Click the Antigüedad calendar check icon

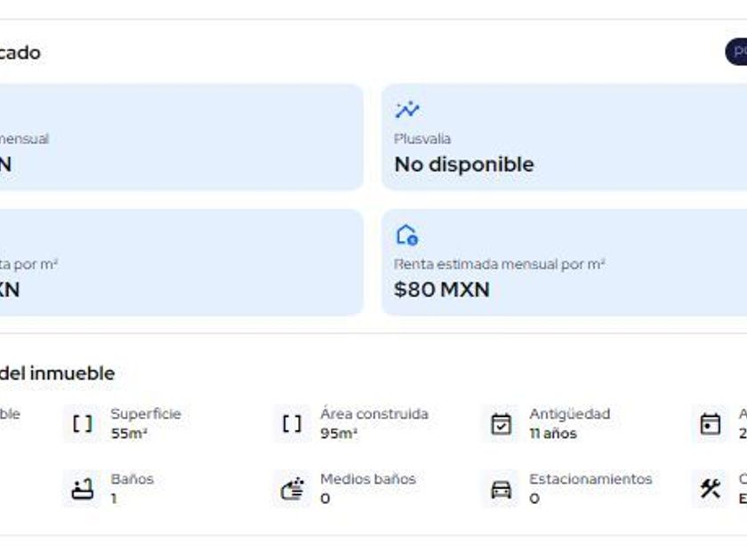pos(502,424)
